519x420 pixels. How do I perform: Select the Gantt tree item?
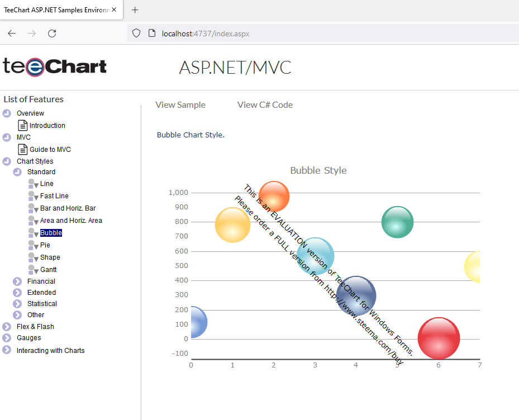tap(49, 270)
